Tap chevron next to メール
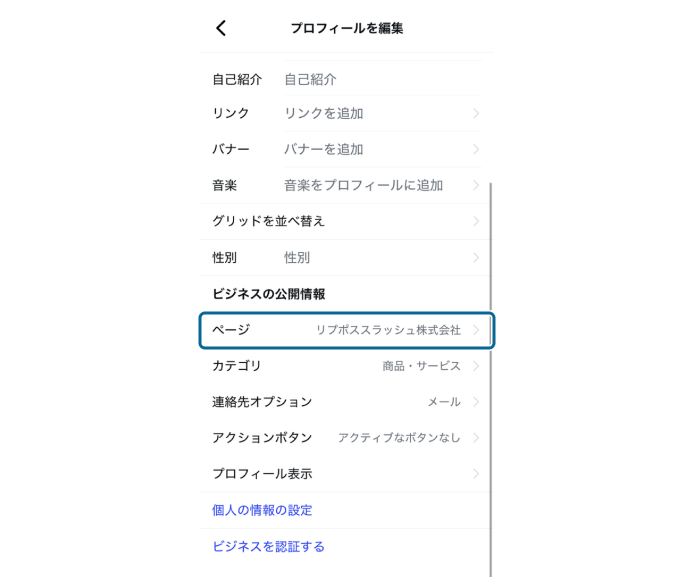 pyautogui.click(x=476, y=402)
